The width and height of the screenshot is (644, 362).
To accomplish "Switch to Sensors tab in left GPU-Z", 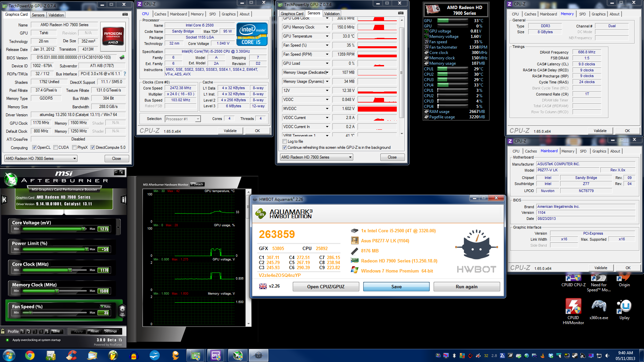I will 38,15.
